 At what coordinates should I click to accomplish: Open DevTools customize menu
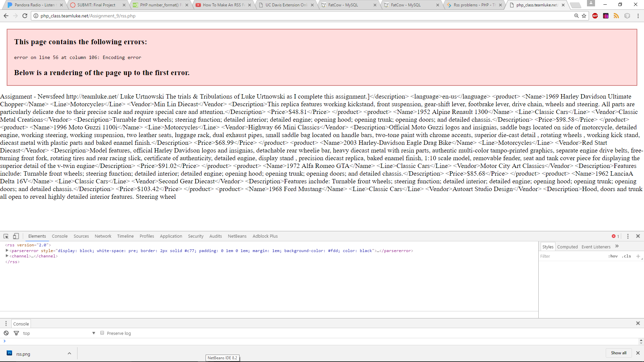tap(628, 236)
